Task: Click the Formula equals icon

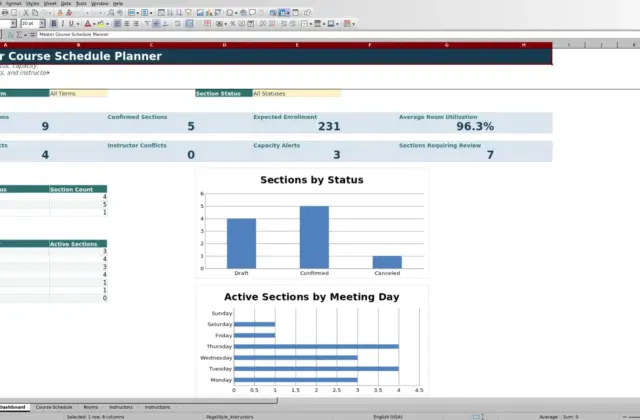Action: (33, 35)
